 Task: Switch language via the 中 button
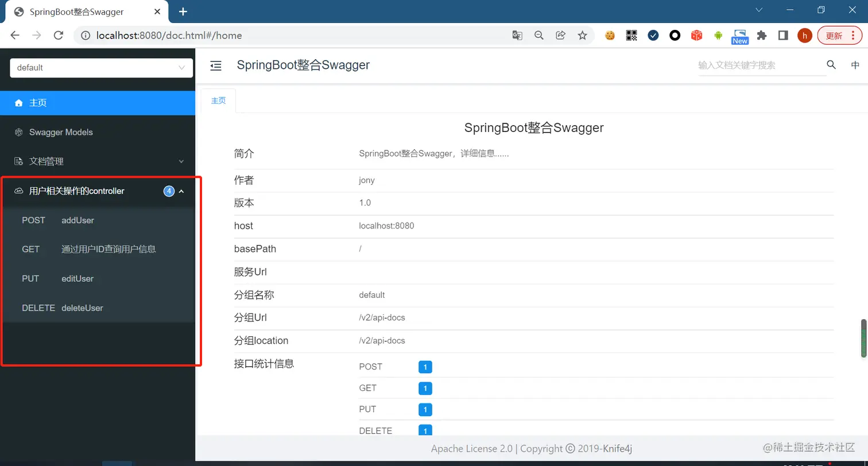click(855, 65)
